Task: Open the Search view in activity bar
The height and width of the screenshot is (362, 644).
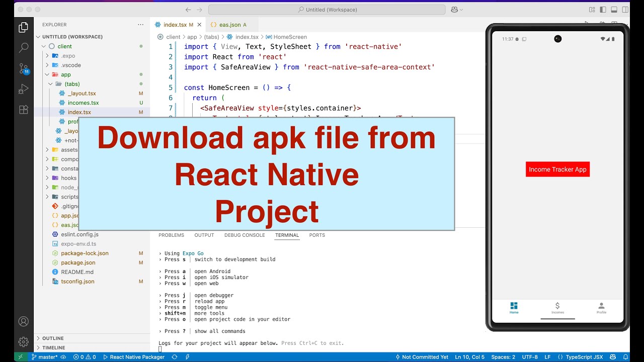Action: point(23,48)
